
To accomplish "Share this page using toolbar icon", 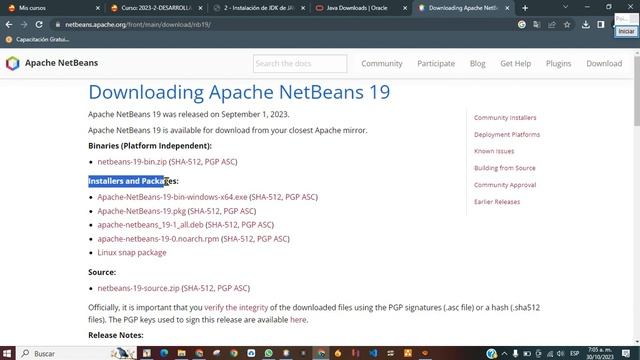I will [552, 24].
